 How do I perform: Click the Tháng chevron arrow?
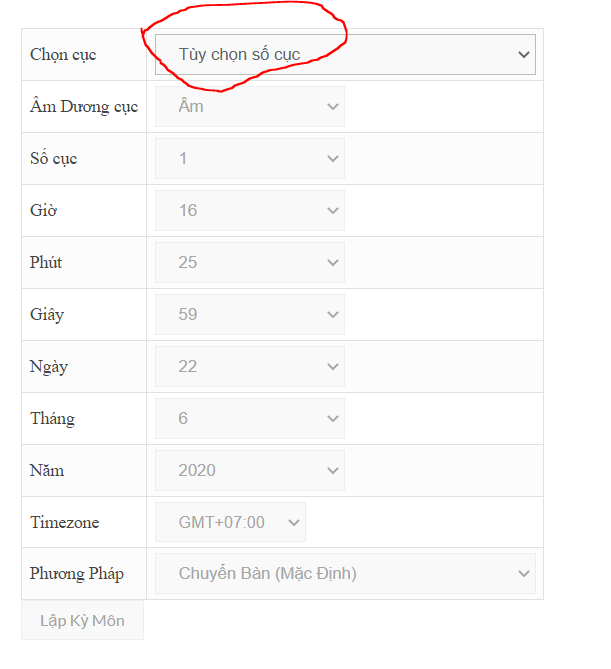coord(333,418)
